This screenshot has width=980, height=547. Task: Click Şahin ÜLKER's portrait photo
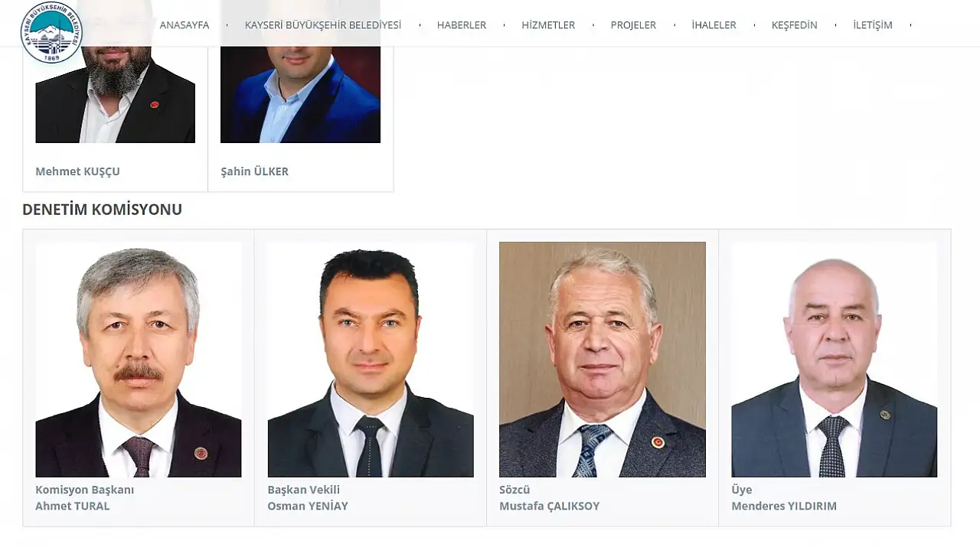pos(300,72)
